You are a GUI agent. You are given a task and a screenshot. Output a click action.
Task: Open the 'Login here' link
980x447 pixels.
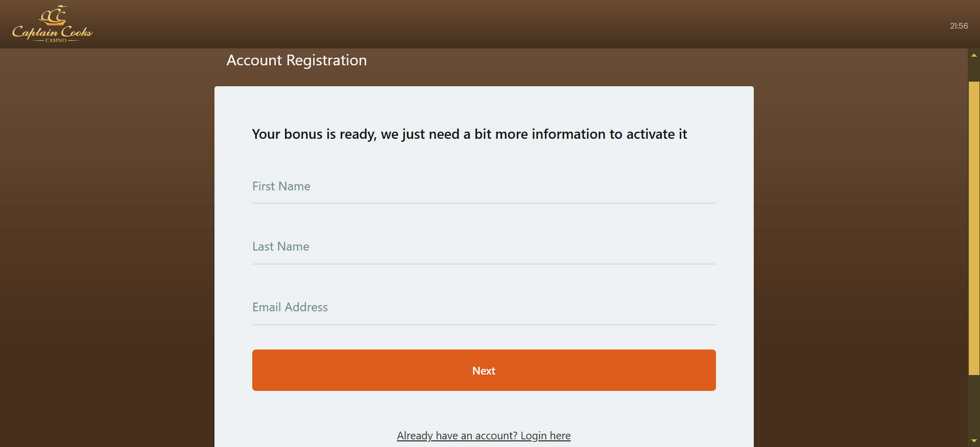[545, 436]
